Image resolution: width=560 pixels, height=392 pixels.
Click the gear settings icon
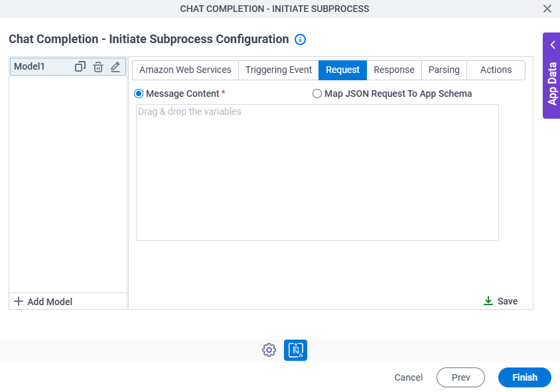(x=269, y=350)
